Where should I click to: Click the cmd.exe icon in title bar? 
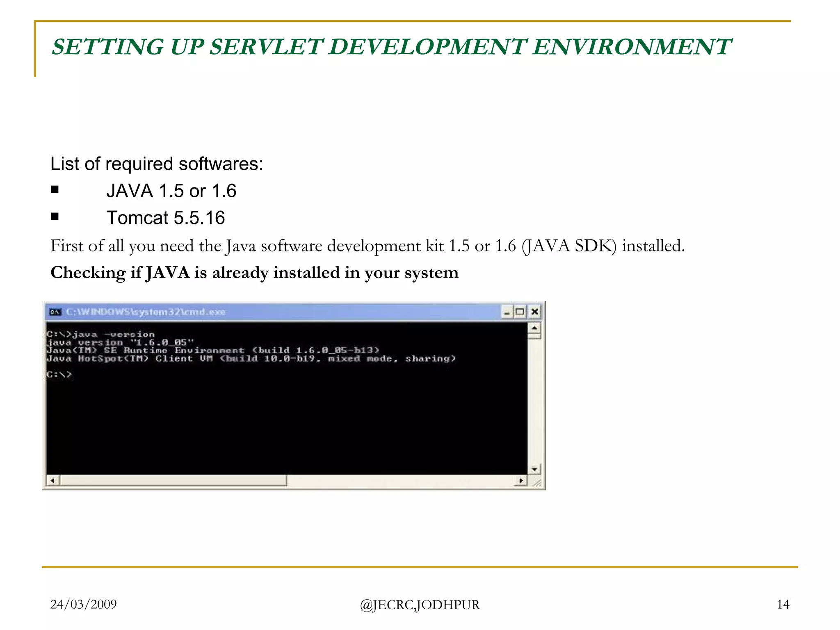coord(55,312)
